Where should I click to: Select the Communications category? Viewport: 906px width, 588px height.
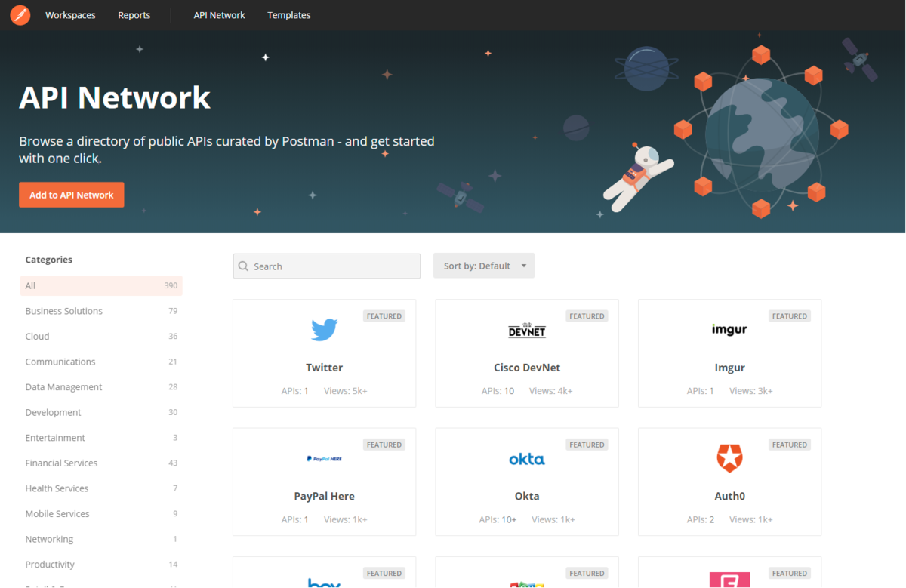[101, 362]
